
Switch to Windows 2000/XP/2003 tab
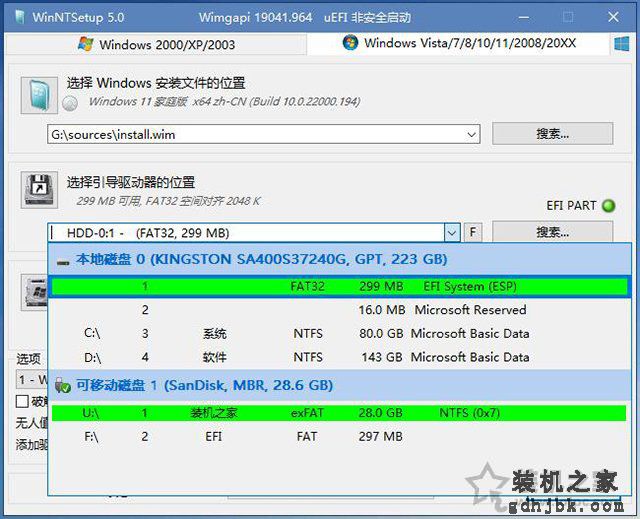pyautogui.click(x=156, y=44)
